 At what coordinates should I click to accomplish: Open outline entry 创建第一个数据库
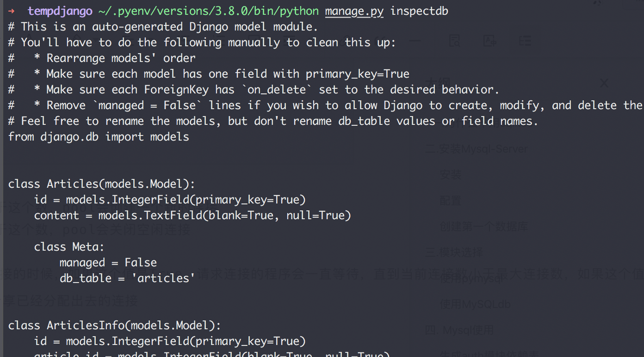pyautogui.click(x=483, y=227)
